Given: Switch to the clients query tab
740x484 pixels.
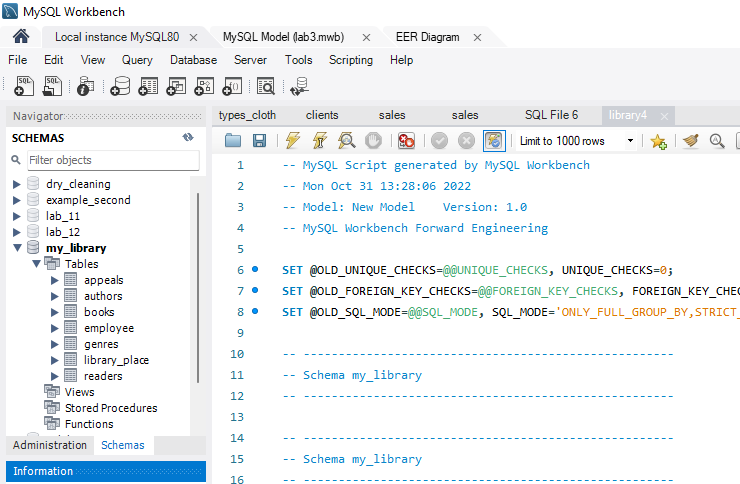Looking at the screenshot, I should pyautogui.click(x=322, y=115).
